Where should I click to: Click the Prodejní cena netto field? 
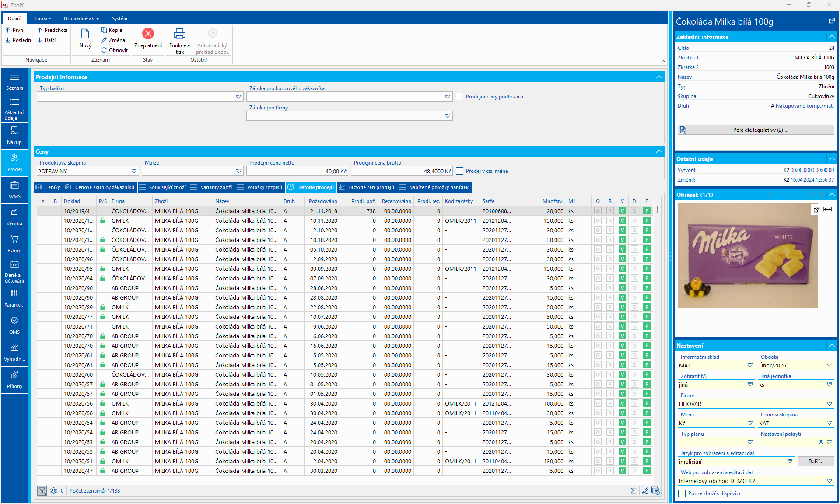297,171
